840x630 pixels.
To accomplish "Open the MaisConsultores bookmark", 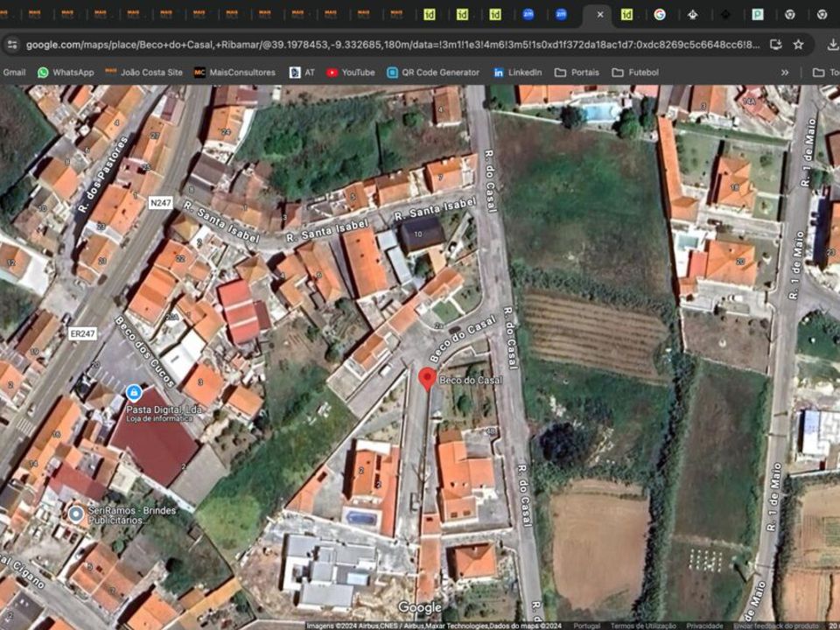I will 234,73.
